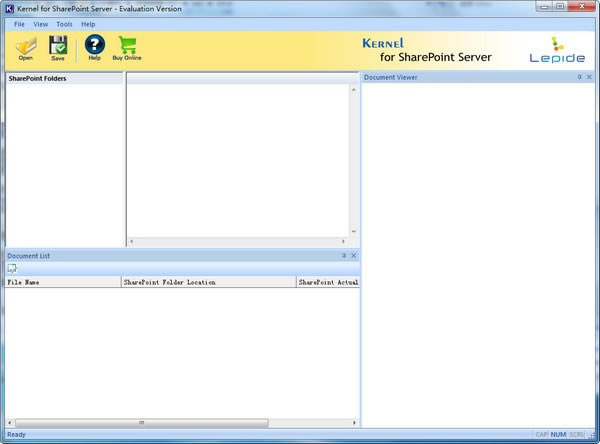Click SharePoint Folder Location column header
Image resolution: width=600 pixels, height=444 pixels.
[x=208, y=283]
